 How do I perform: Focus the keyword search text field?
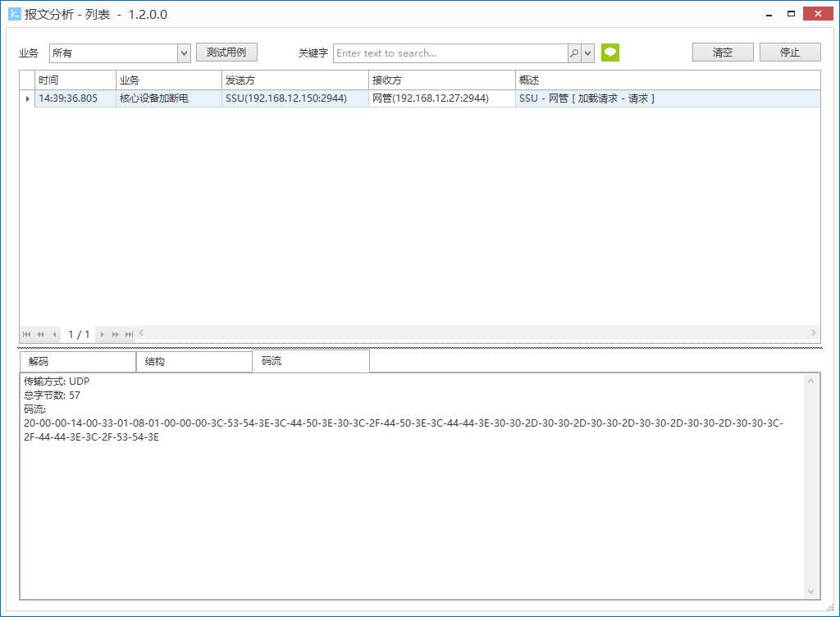pyautogui.click(x=450, y=53)
